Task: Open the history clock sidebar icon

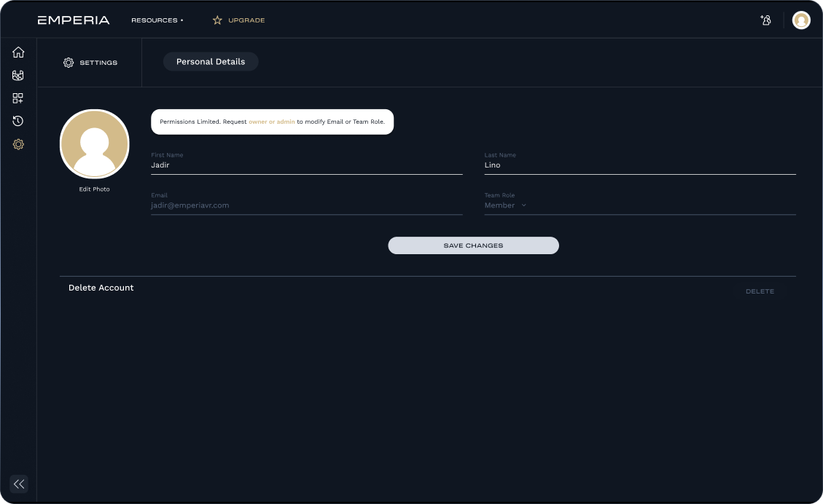Action: [x=18, y=121]
